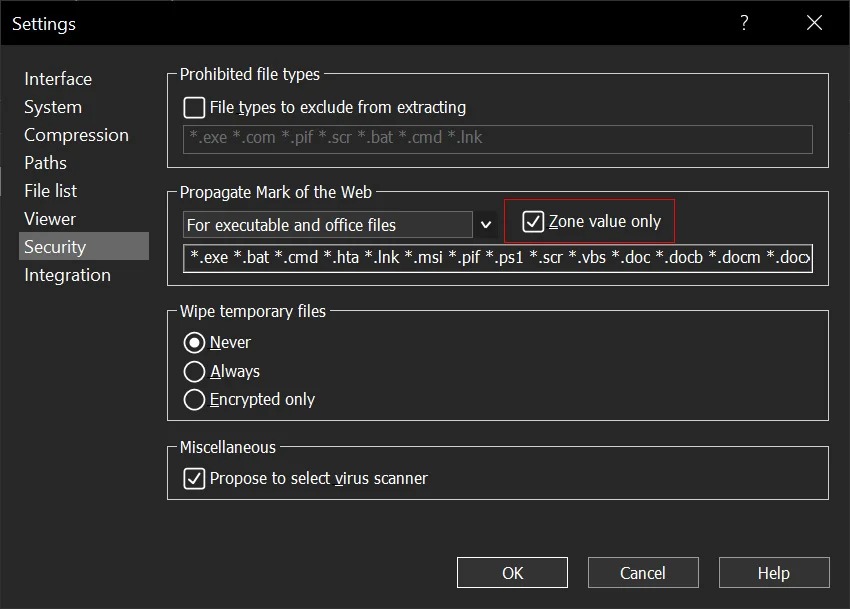Open the For executable and office files combo box

pyautogui.click(x=328, y=225)
